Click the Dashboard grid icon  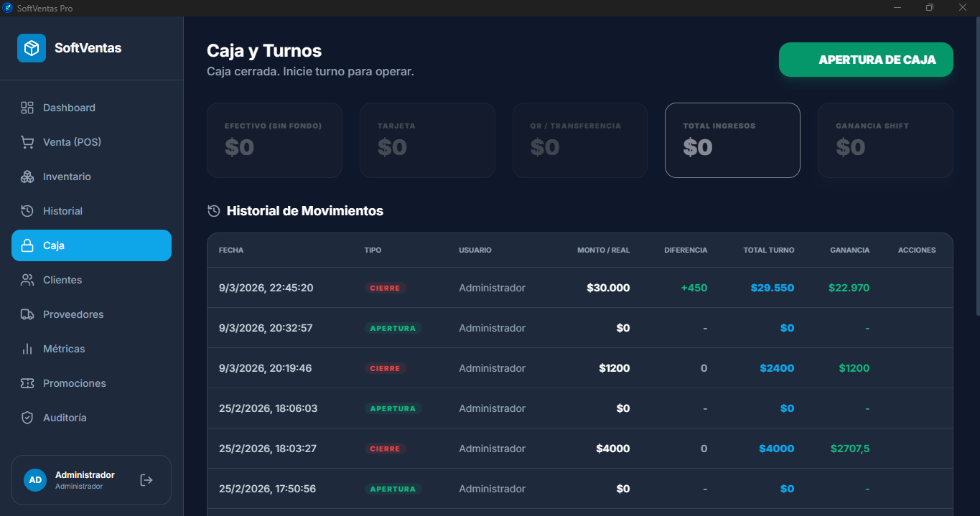pos(27,108)
